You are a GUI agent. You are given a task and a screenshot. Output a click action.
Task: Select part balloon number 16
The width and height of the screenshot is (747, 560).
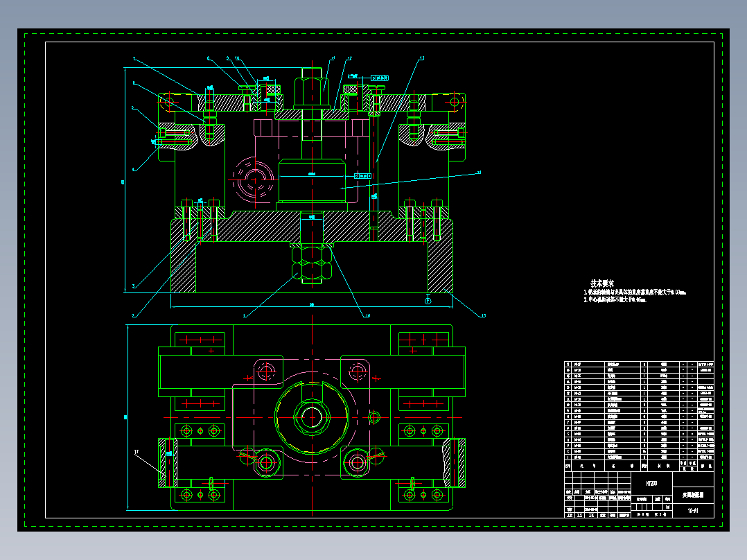coord(367,315)
